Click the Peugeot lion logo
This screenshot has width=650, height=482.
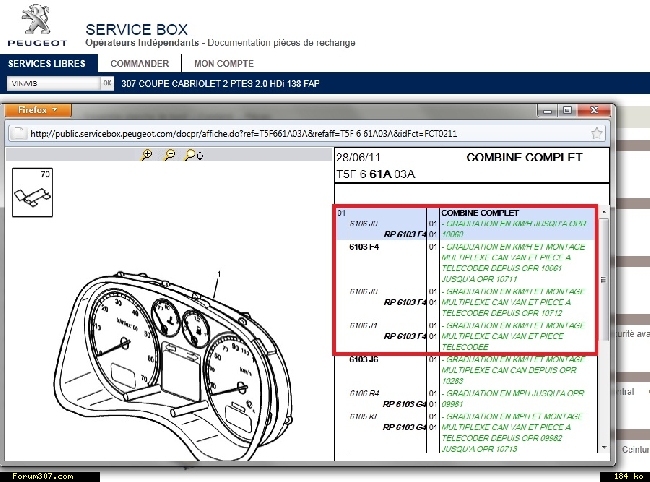36,19
